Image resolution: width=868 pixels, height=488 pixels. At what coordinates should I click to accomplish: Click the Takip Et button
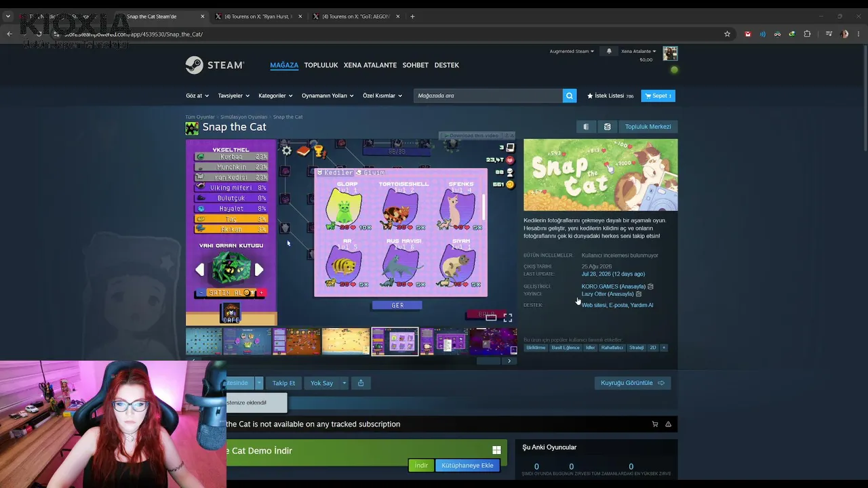284,383
